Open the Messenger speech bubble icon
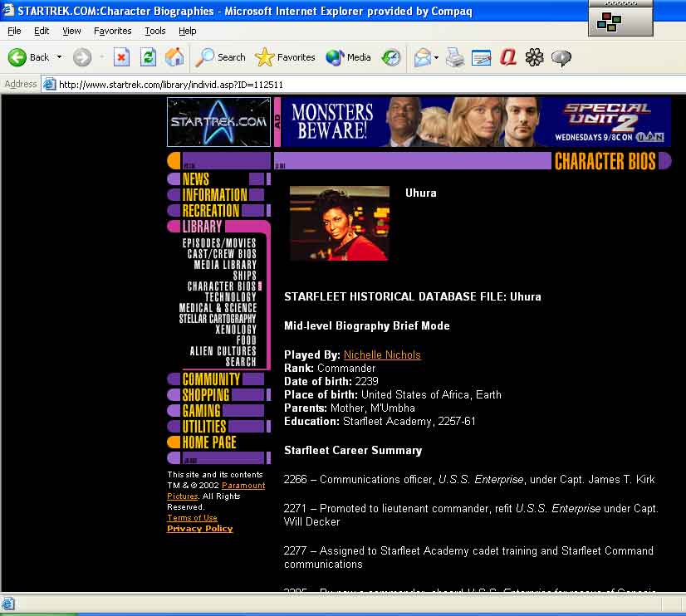Image resolution: width=686 pixels, height=616 pixels. click(561, 57)
